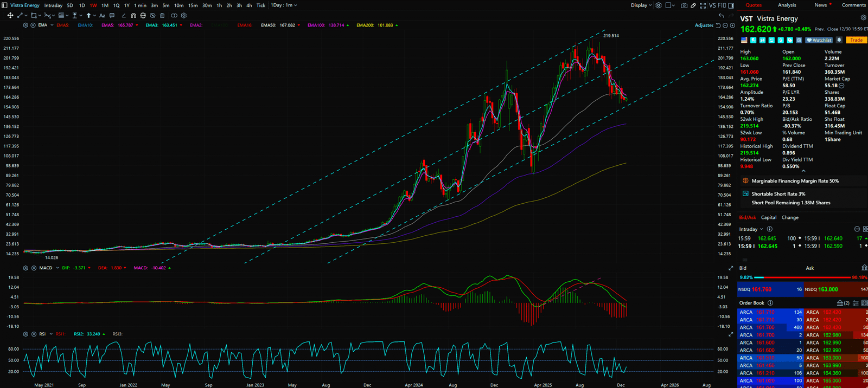Click the price alert bell icon
Screen dimensions: 868x388
click(x=839, y=40)
